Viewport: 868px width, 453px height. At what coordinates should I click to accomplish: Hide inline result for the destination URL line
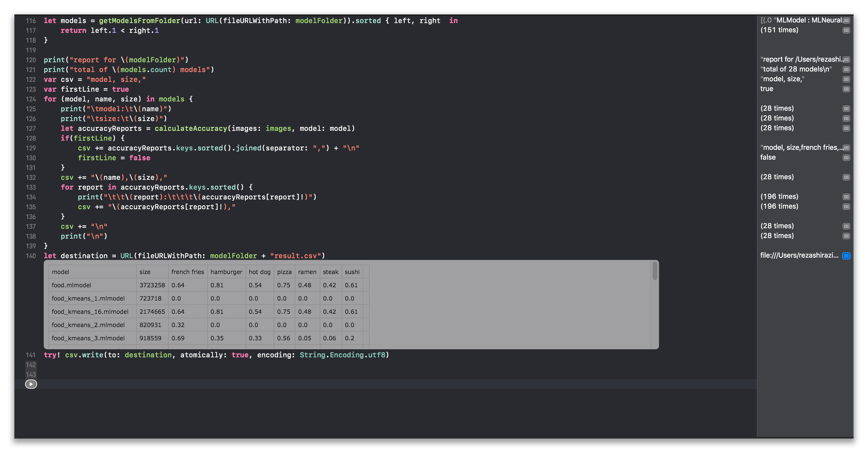pyautogui.click(x=846, y=256)
